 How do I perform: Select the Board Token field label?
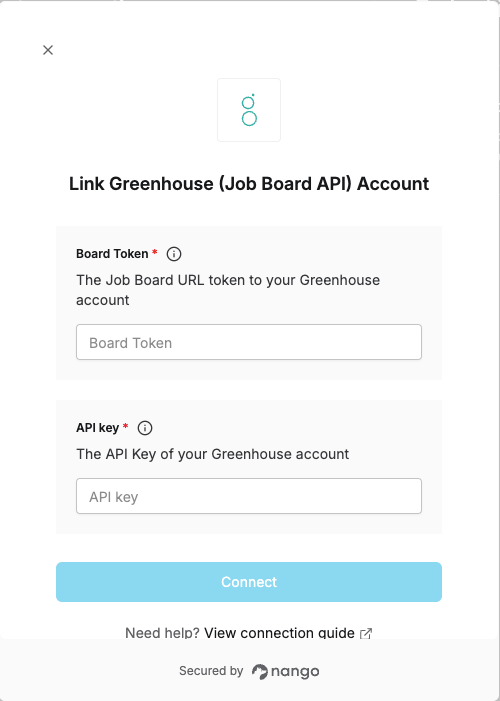[112, 253]
